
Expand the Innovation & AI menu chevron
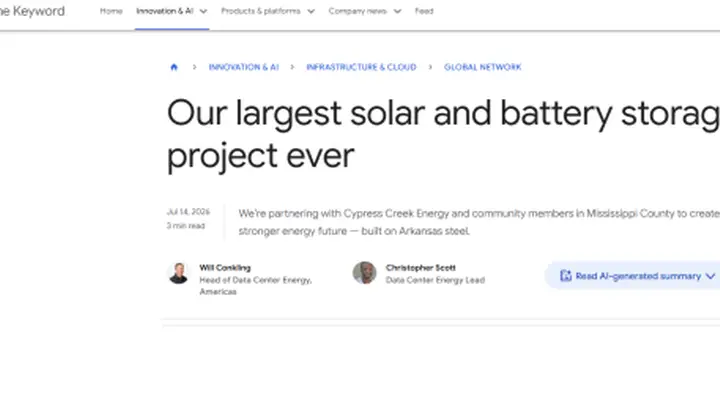tap(203, 11)
